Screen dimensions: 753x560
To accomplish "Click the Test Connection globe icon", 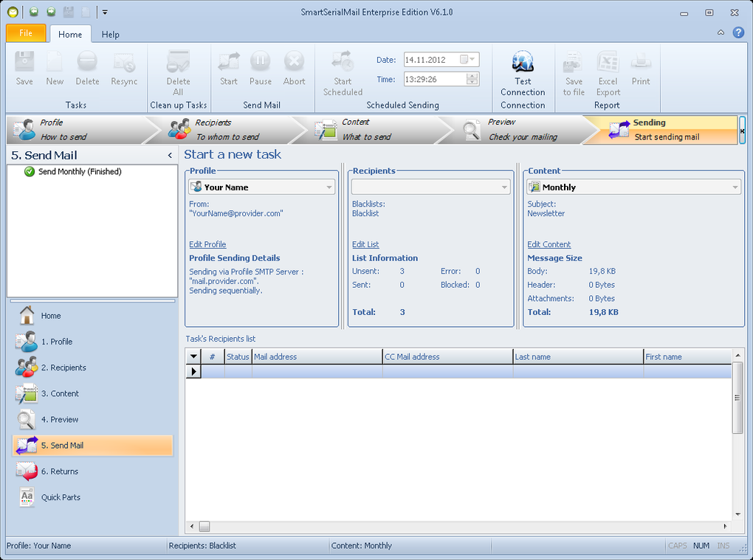I will pyautogui.click(x=523, y=62).
